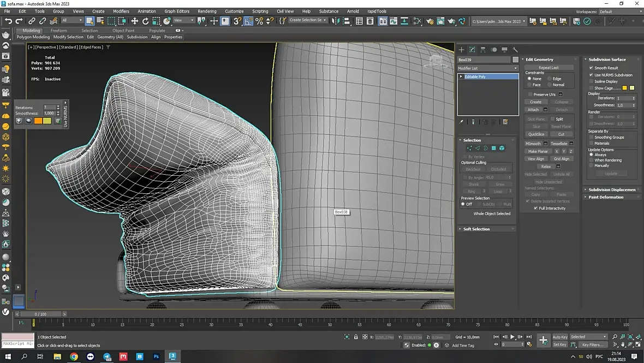
Task: Expand the Paint Deformation rollout
Action: (x=606, y=197)
